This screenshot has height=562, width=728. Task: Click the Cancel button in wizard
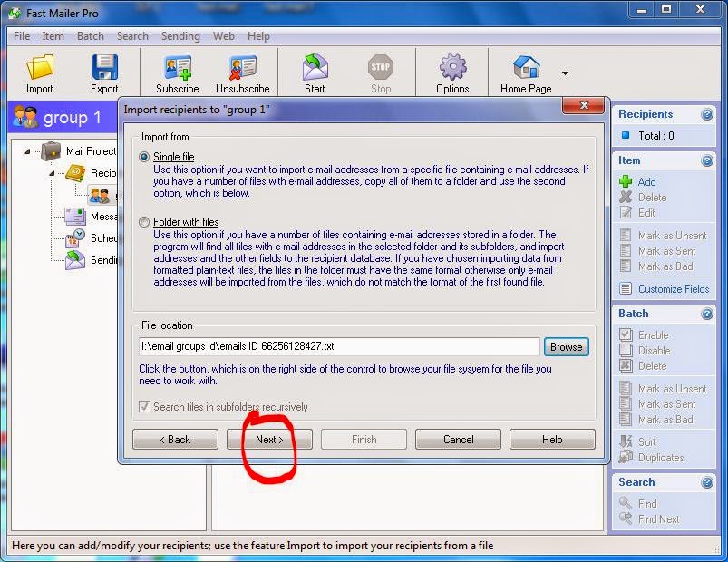coord(458,439)
